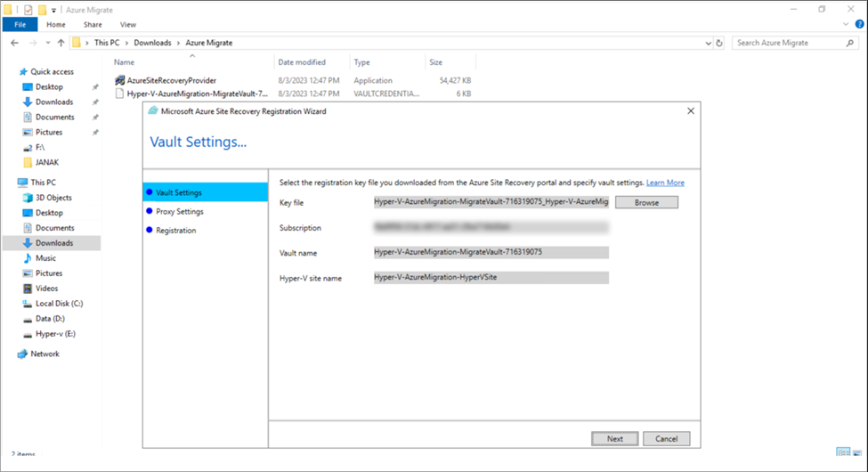This screenshot has height=472, width=868.
Task: Click Downloads in the breadcrumb path
Action: click(x=152, y=43)
